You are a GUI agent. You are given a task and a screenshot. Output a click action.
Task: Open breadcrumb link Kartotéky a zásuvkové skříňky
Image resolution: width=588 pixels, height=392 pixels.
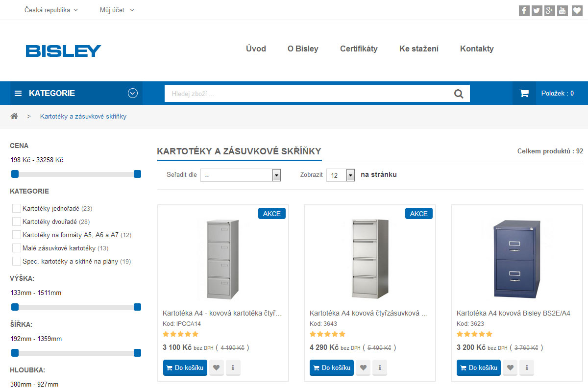pyautogui.click(x=83, y=116)
